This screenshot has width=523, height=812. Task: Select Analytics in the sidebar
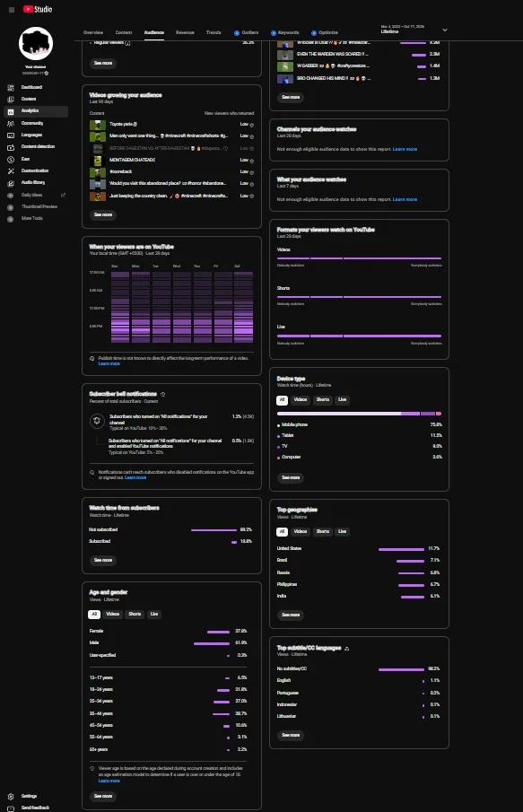tap(36, 111)
